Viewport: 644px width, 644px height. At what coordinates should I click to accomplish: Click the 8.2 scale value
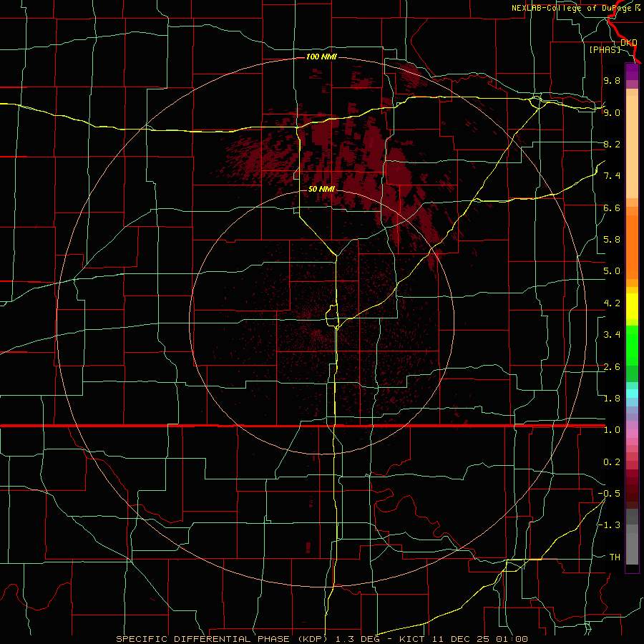pos(612,144)
